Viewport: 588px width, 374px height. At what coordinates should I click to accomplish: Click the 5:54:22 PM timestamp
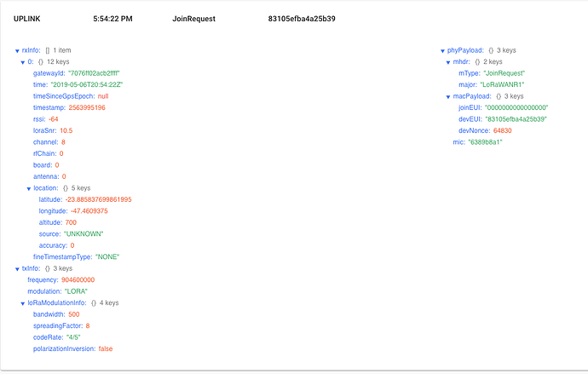112,19
